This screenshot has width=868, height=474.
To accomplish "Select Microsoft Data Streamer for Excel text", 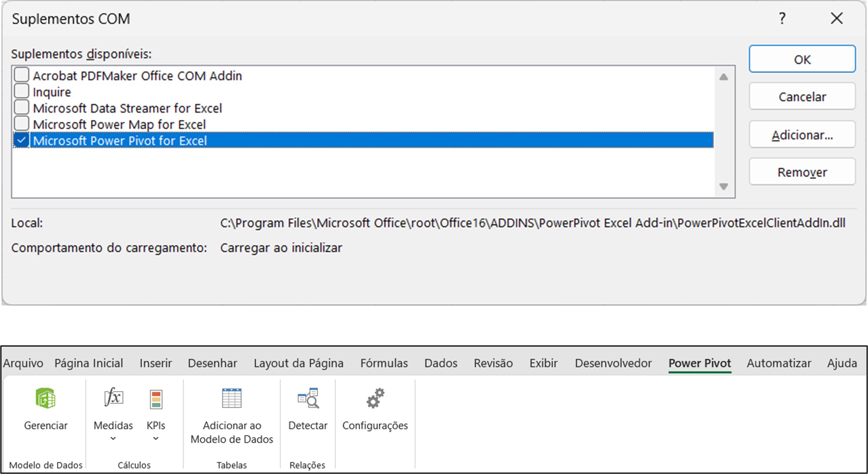I will pyautogui.click(x=127, y=108).
